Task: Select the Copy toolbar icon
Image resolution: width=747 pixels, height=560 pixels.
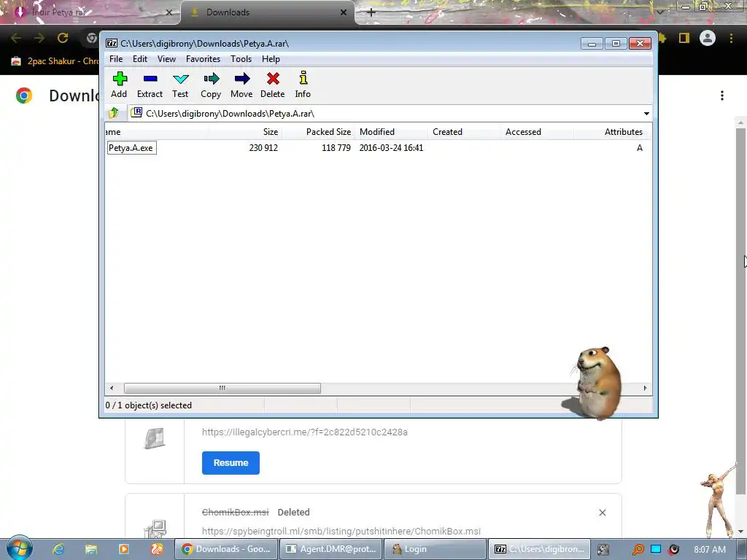Action: pyautogui.click(x=211, y=85)
